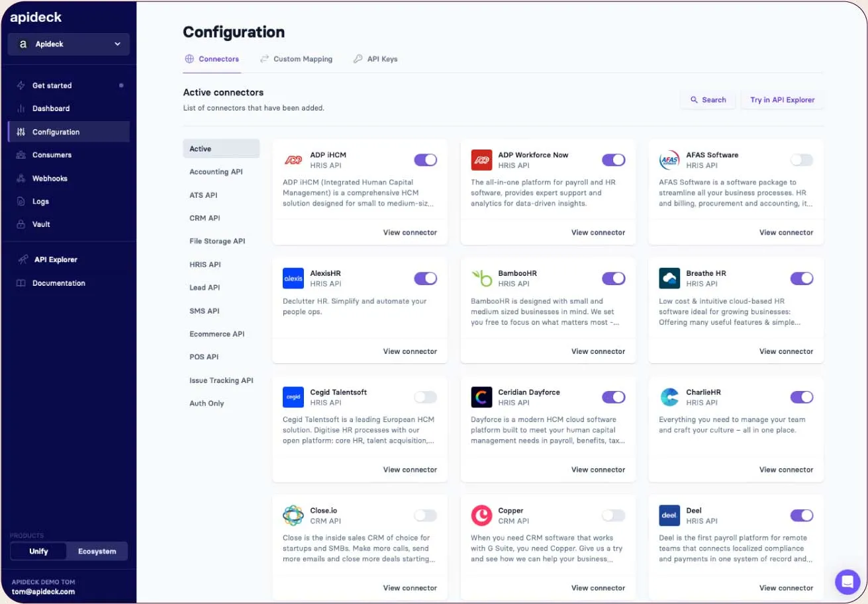Switch off the Deel connector toggle

(802, 515)
